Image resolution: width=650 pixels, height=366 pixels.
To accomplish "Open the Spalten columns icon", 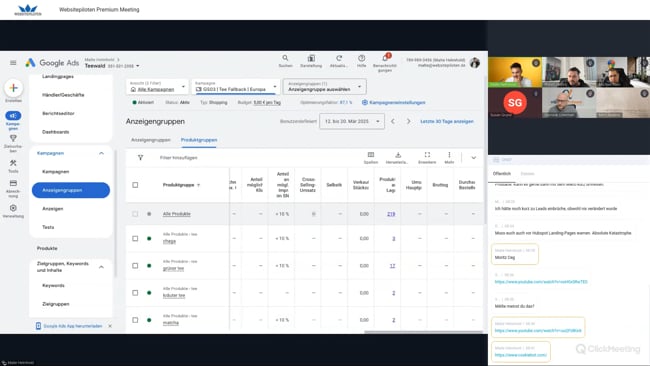I will pyautogui.click(x=371, y=155).
